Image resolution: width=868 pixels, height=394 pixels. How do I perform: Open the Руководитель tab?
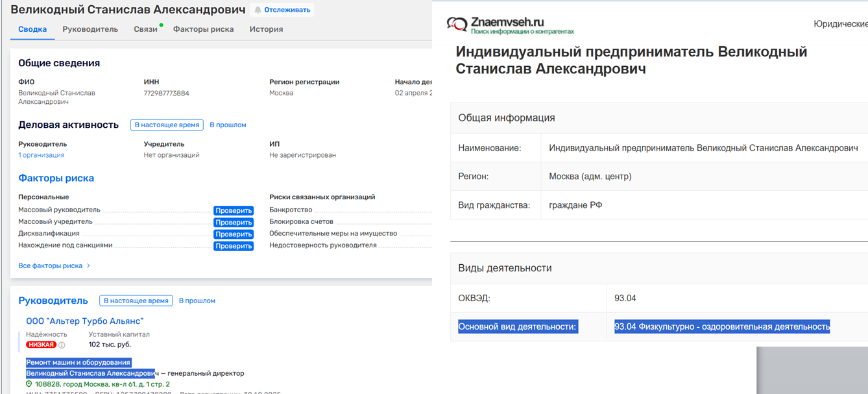tap(90, 29)
